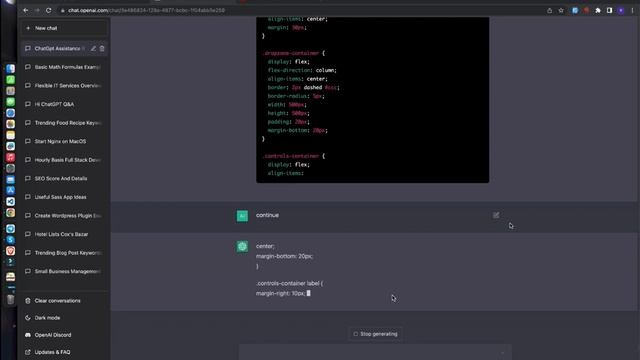Open the Music app in the dock
640x360 pixels.
pyautogui.click(x=11, y=157)
